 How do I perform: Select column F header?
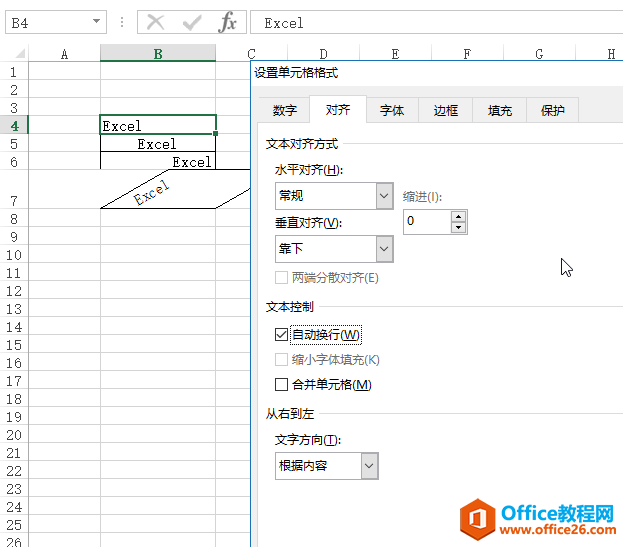[467, 54]
